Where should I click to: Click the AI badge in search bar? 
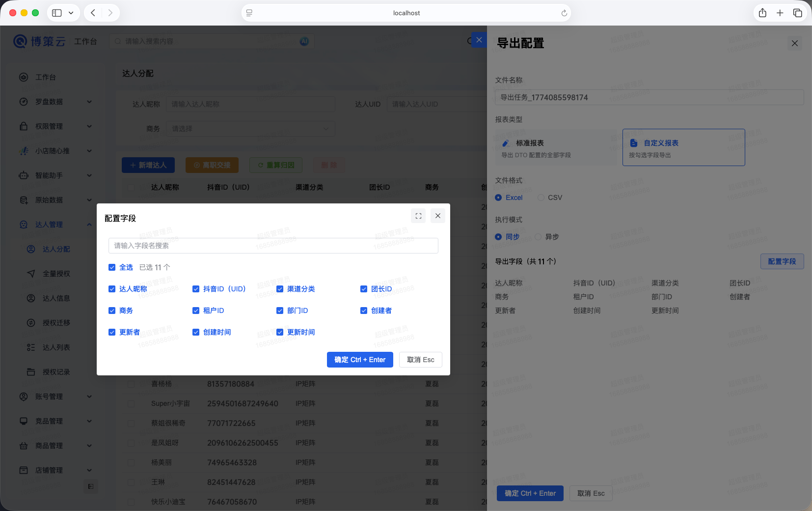[x=304, y=41]
